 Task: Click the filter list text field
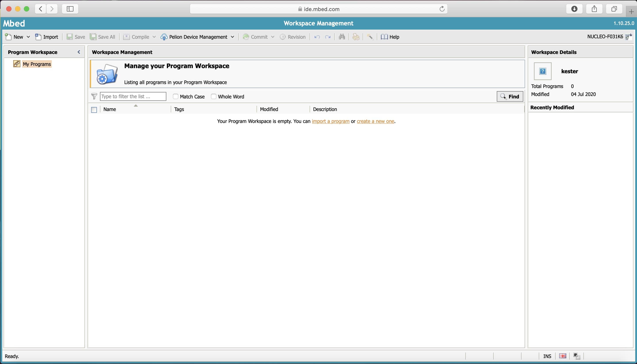[x=133, y=96]
